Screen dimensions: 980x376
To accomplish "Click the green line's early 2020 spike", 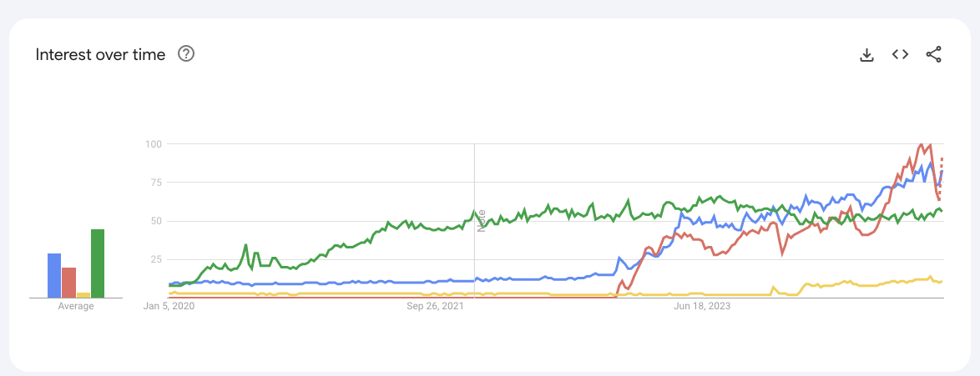I will pyautogui.click(x=245, y=245).
